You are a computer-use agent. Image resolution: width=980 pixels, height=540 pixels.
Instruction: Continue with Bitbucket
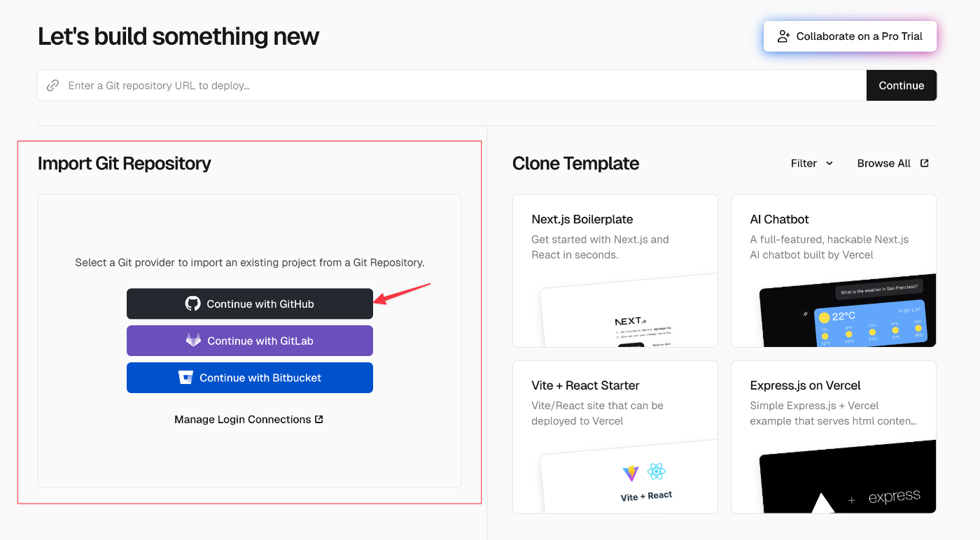click(250, 378)
